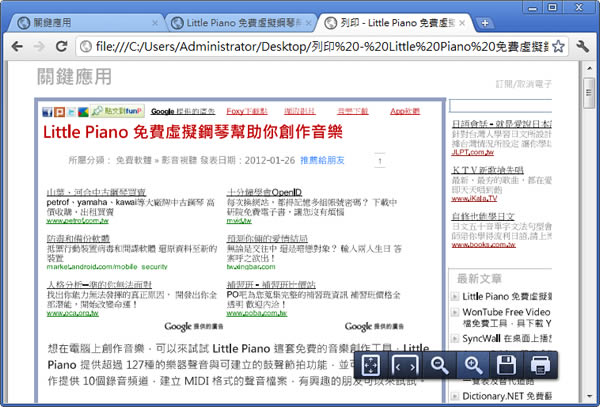Click the +1 count box showing 1
The width and height of the screenshot is (600, 407).
click(380, 161)
